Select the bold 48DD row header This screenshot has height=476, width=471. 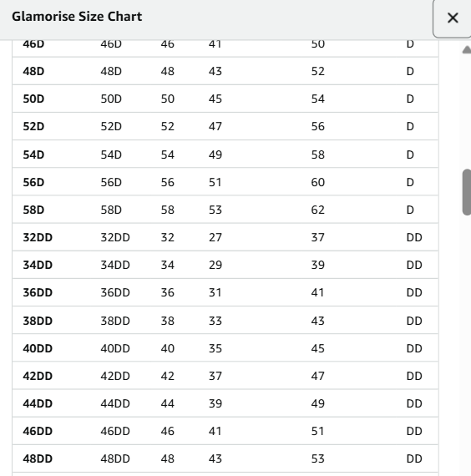(38, 458)
